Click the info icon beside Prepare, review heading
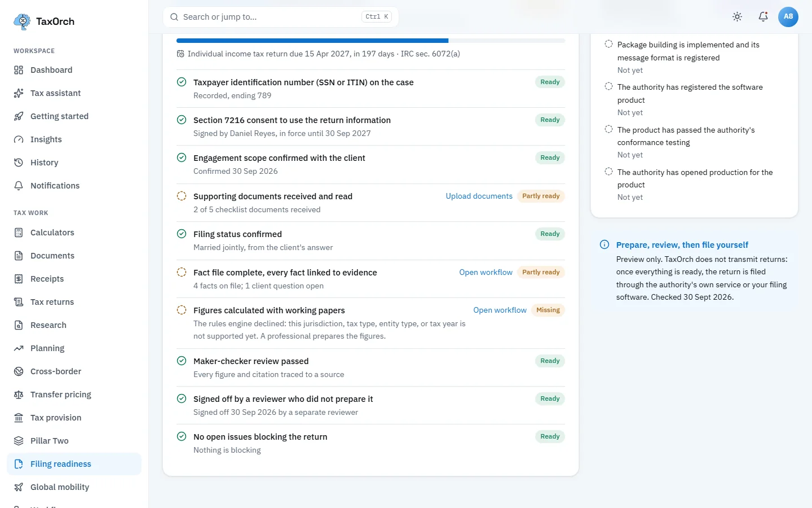The image size is (812, 508). click(x=604, y=244)
